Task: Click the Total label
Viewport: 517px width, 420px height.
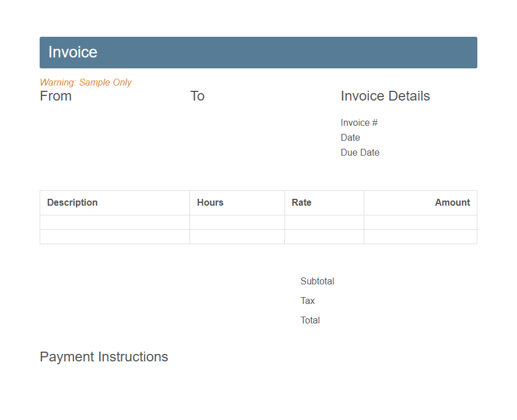Action: (310, 320)
